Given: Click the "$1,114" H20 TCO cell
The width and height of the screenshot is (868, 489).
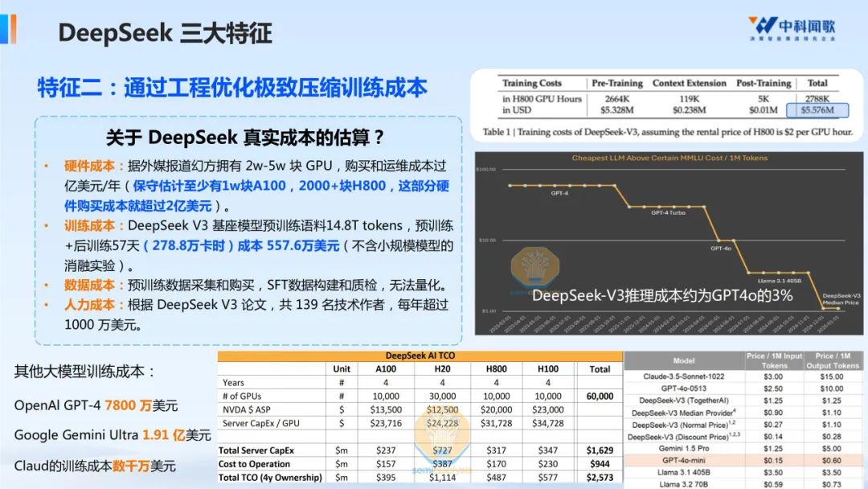Looking at the screenshot, I should [x=442, y=478].
